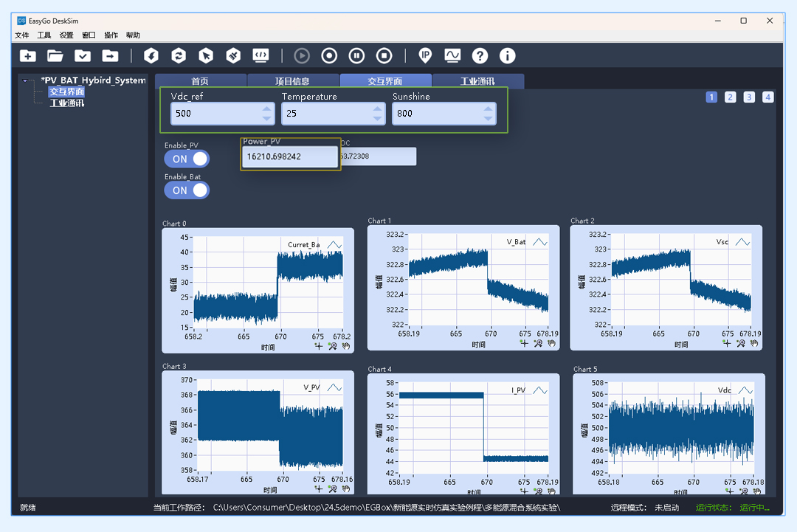Go to interface page 2
Screen dimensions: 797x532
point(731,97)
